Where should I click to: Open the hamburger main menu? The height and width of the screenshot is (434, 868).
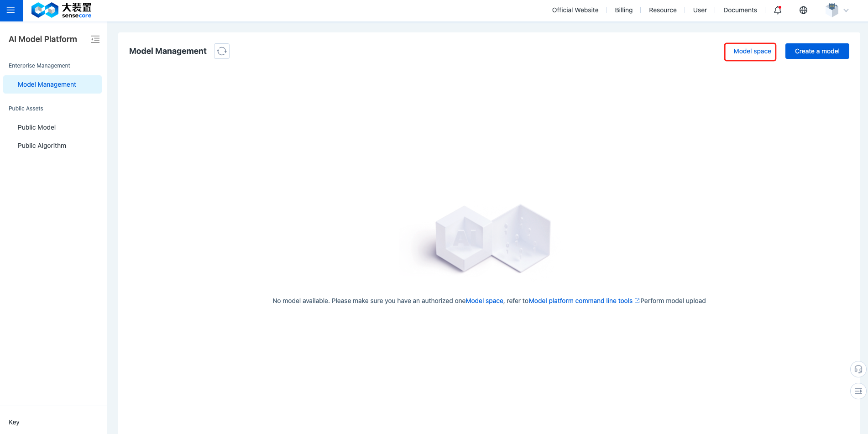tap(11, 10)
